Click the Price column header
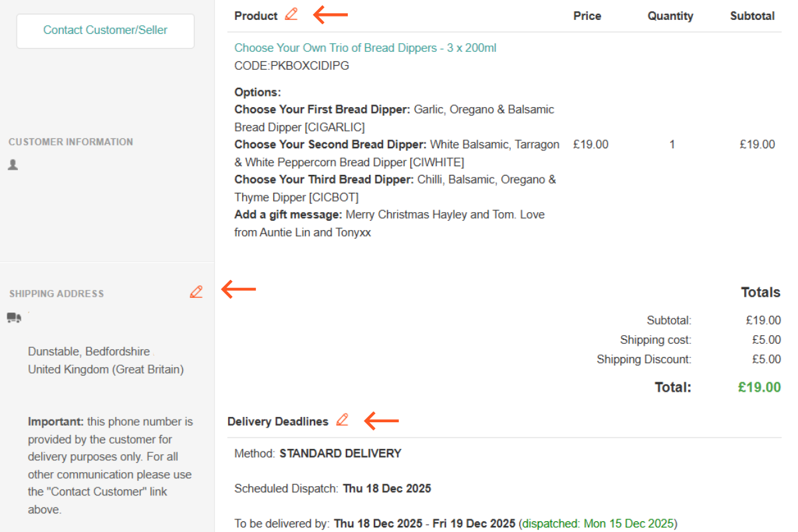 pyautogui.click(x=587, y=16)
